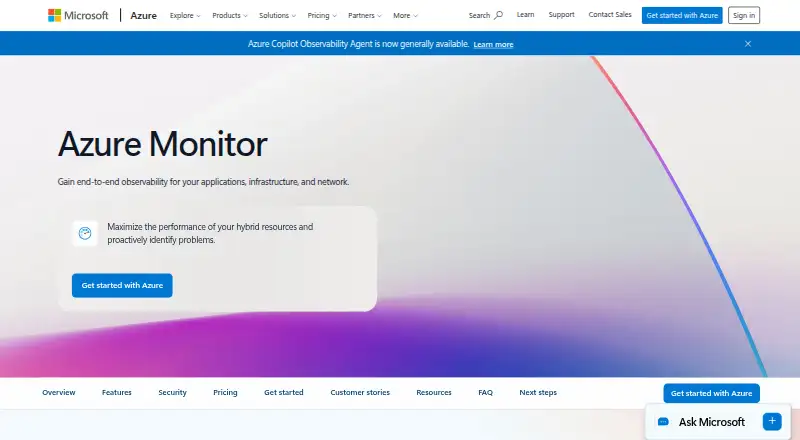Jump to the Overview section tab
Image resolution: width=800 pixels, height=440 pixels.
[59, 393]
